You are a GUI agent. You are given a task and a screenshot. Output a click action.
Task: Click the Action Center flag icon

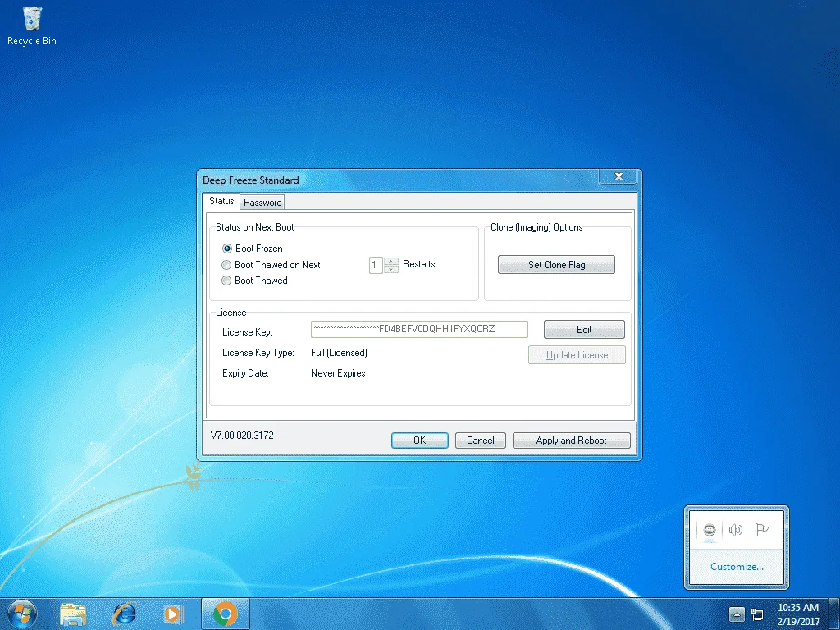point(761,531)
